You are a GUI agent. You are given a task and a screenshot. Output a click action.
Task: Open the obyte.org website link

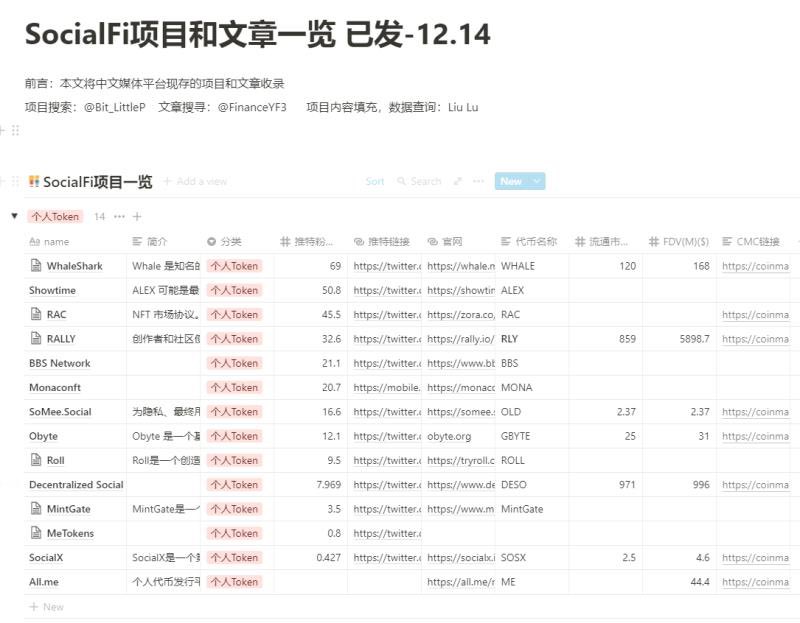(x=449, y=436)
